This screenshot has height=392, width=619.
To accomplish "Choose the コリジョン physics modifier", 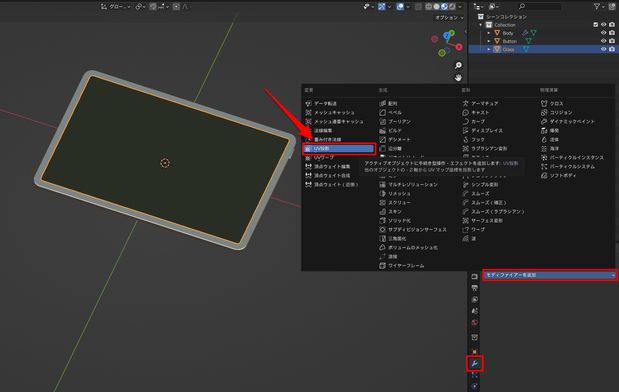I will pos(557,113).
